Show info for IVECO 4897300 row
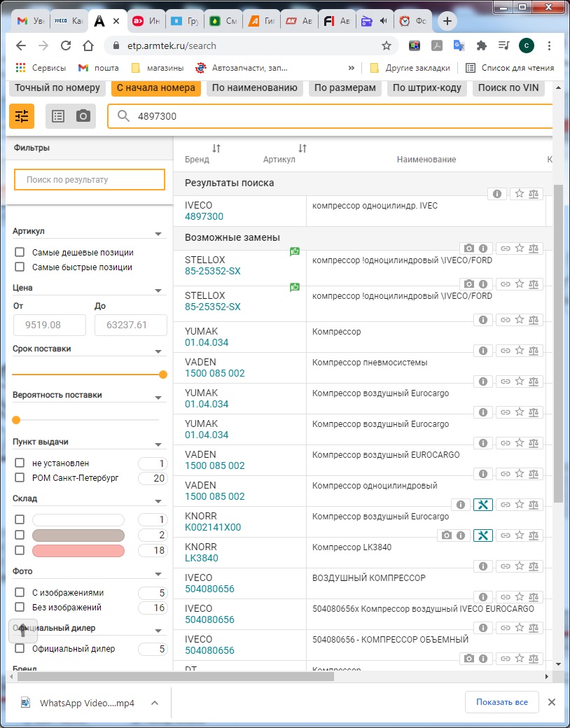Viewport: 570px width, 728px height. pyautogui.click(x=497, y=194)
